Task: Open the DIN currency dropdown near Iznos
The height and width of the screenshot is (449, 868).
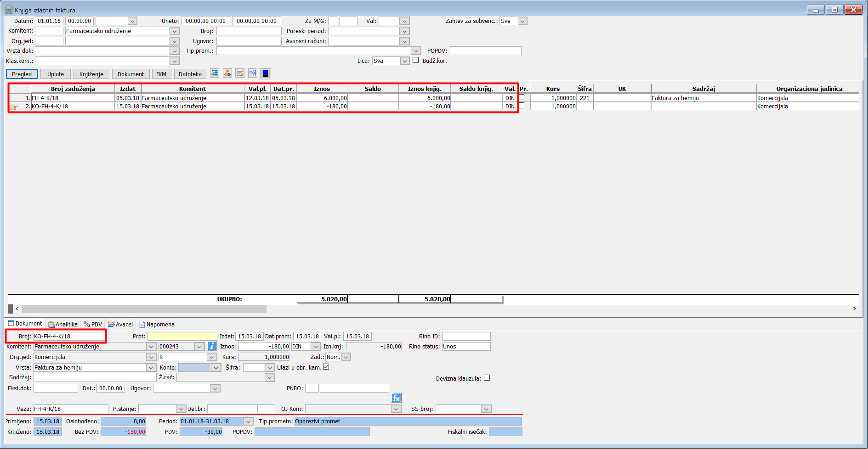Action: click(316, 347)
